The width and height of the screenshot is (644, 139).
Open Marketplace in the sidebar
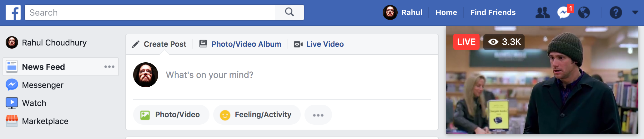pyautogui.click(x=37, y=121)
